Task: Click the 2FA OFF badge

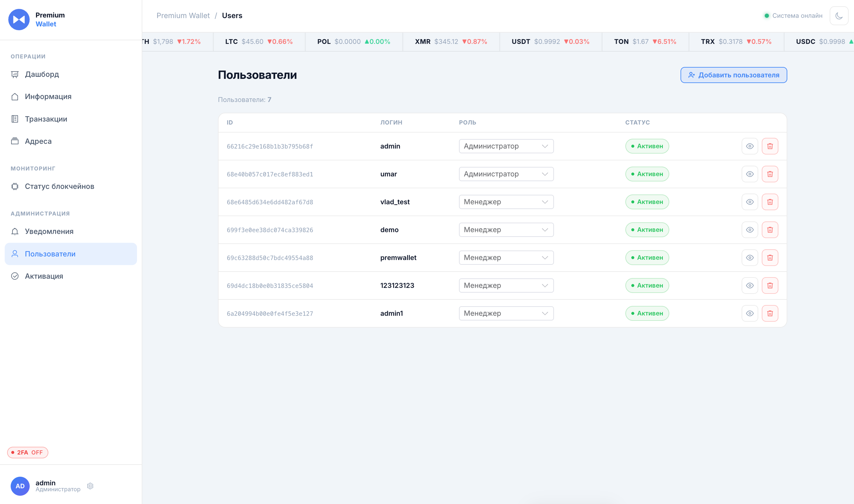Action: point(28,453)
